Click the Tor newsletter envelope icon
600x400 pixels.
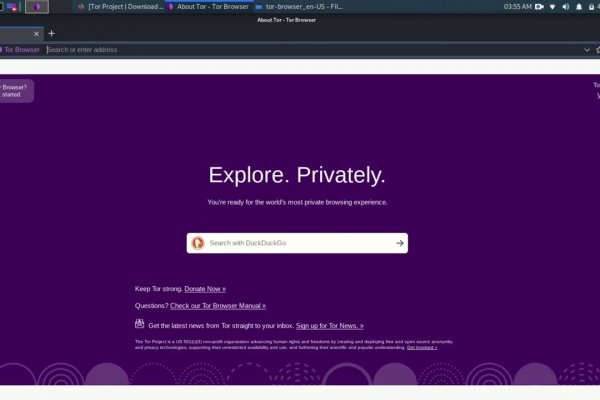[x=140, y=324]
